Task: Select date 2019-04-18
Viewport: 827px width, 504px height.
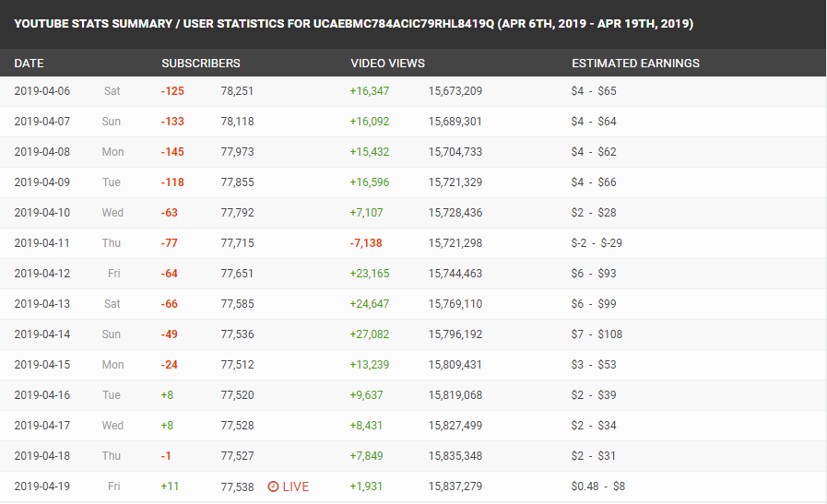Action: (x=42, y=456)
